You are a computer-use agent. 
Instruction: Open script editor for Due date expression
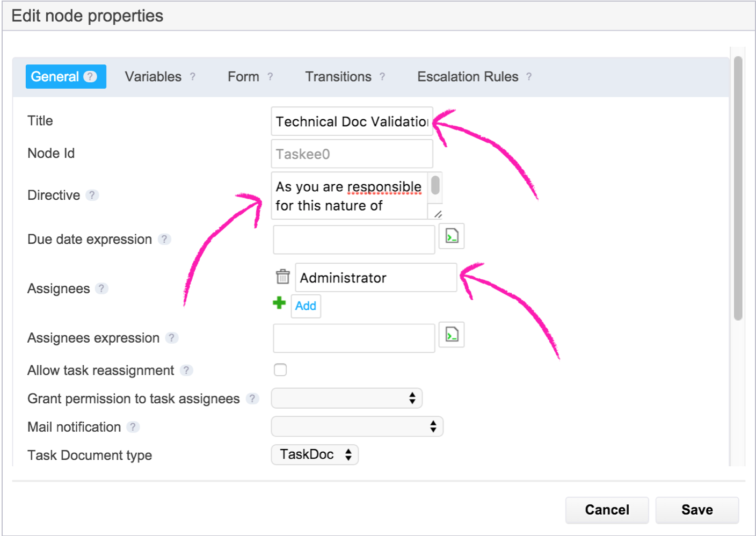click(452, 236)
